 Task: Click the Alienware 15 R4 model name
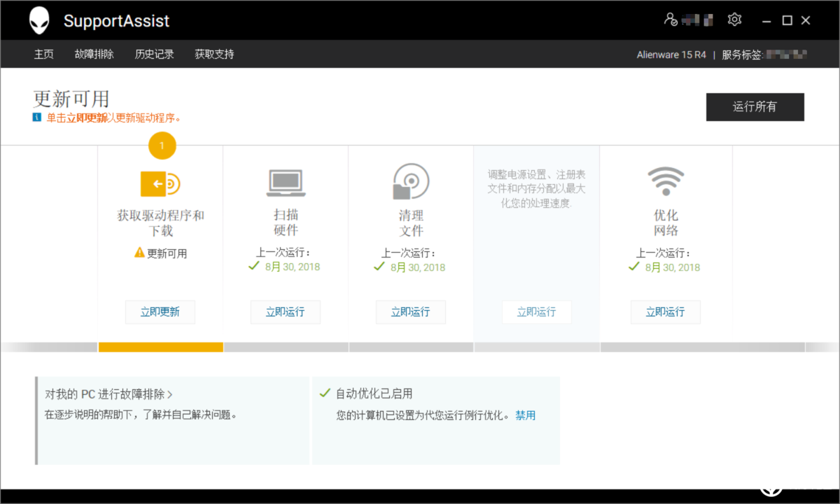coord(671,55)
